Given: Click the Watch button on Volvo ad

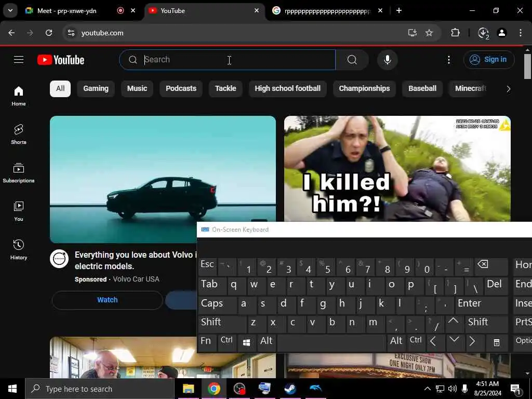Looking at the screenshot, I should pyautogui.click(x=107, y=300).
